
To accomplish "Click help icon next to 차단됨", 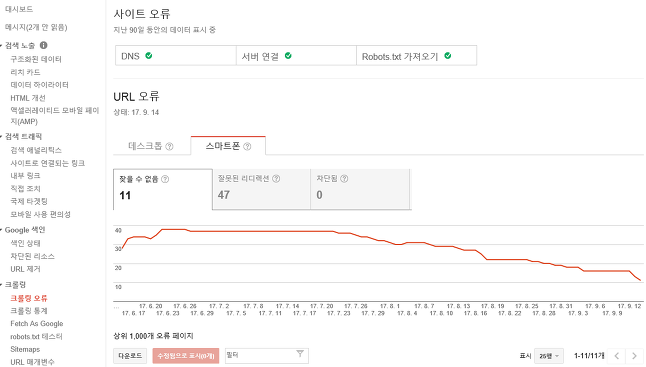I will pyautogui.click(x=344, y=179).
